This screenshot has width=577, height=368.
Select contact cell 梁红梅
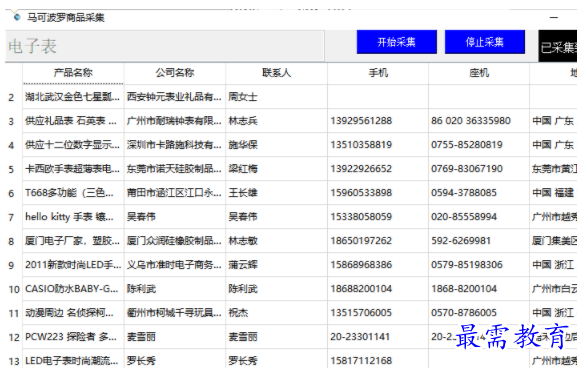point(276,169)
